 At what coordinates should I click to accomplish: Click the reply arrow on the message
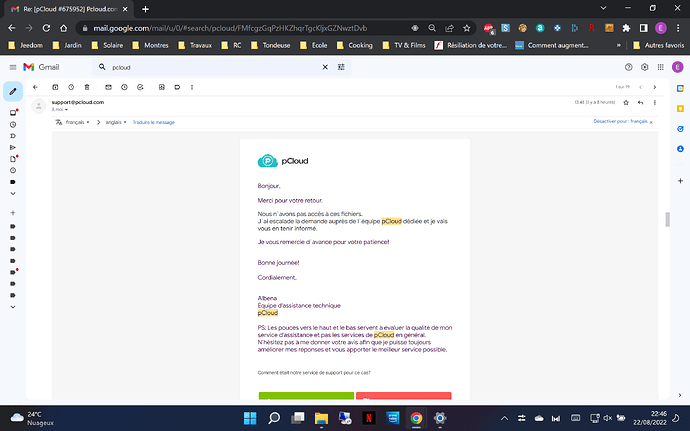pyautogui.click(x=640, y=103)
